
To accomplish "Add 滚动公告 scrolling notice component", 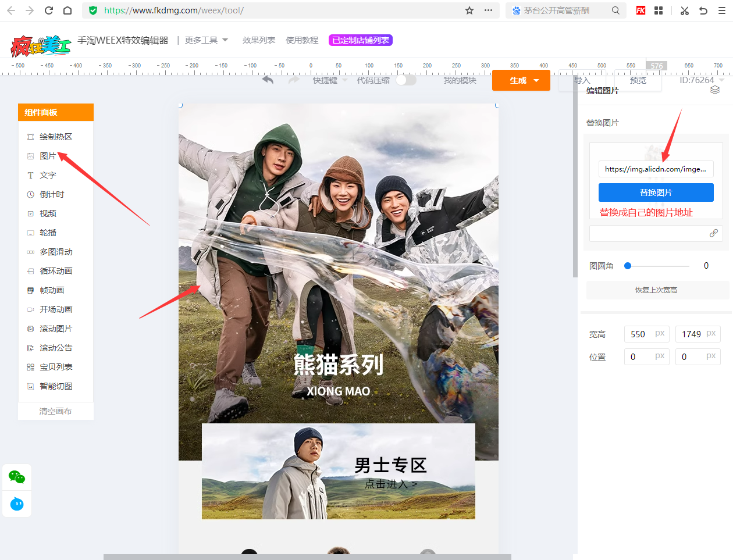I will [56, 348].
